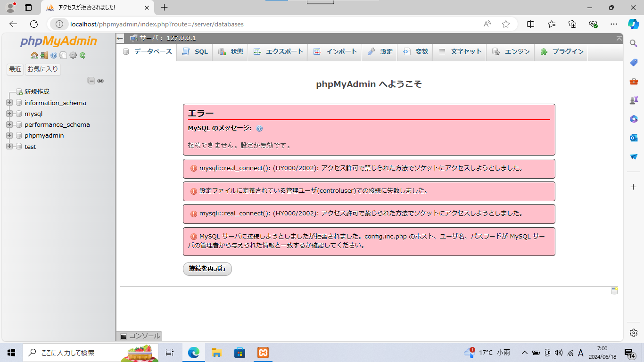Select 新規作成 to create new database
This screenshot has height=362, width=644.
37,92
